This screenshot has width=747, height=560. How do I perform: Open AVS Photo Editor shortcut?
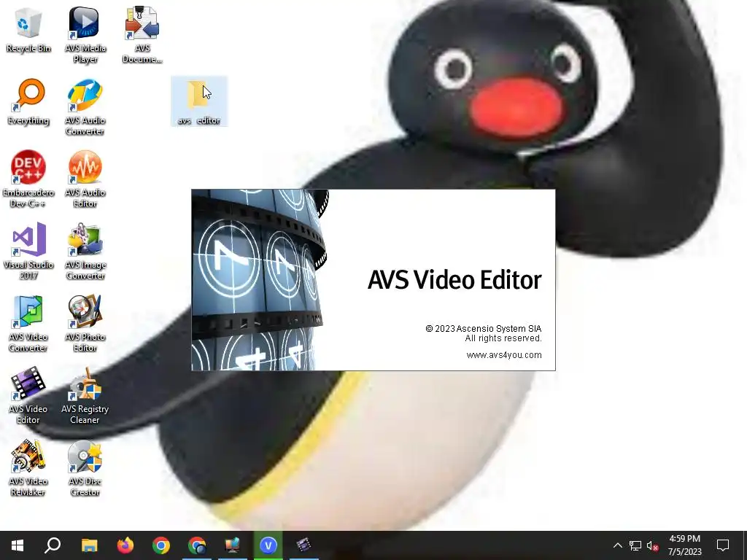pos(85,323)
